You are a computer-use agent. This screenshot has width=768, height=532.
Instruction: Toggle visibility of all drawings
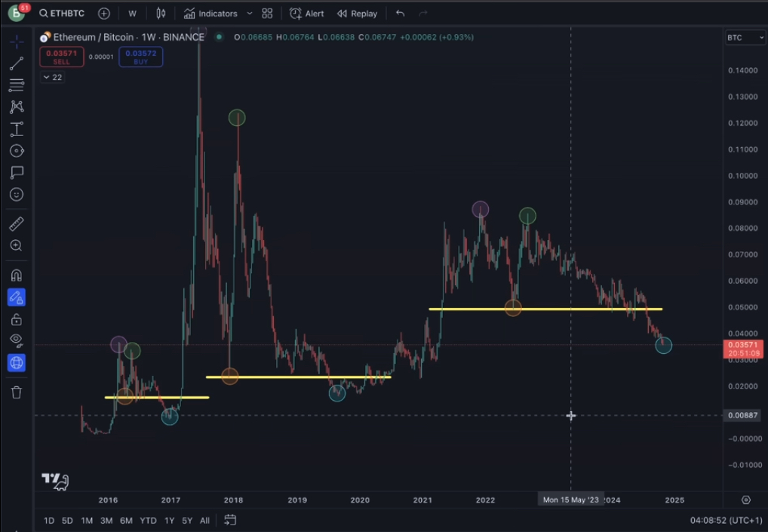click(16, 340)
